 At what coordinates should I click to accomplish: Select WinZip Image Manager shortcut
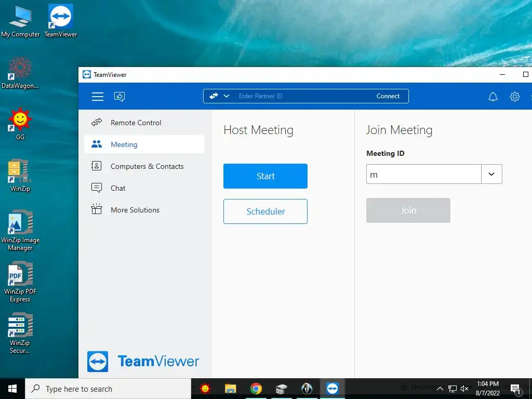coord(20,230)
